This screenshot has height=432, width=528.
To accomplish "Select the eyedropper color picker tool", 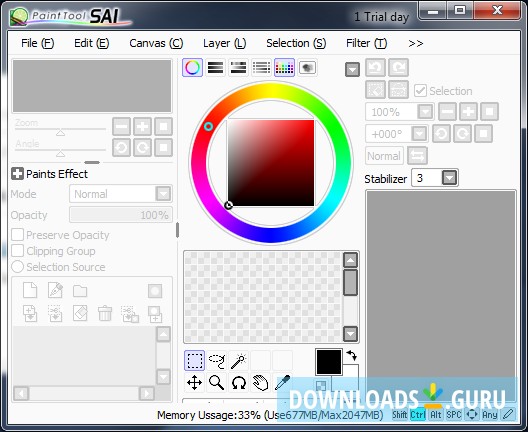I will click(x=283, y=383).
